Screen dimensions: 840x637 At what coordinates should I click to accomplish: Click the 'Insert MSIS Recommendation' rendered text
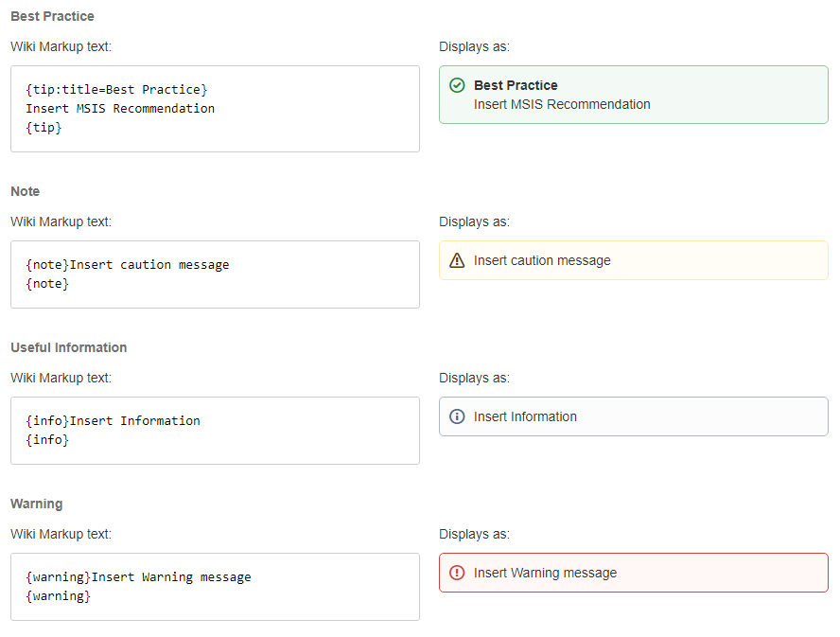pyautogui.click(x=562, y=104)
